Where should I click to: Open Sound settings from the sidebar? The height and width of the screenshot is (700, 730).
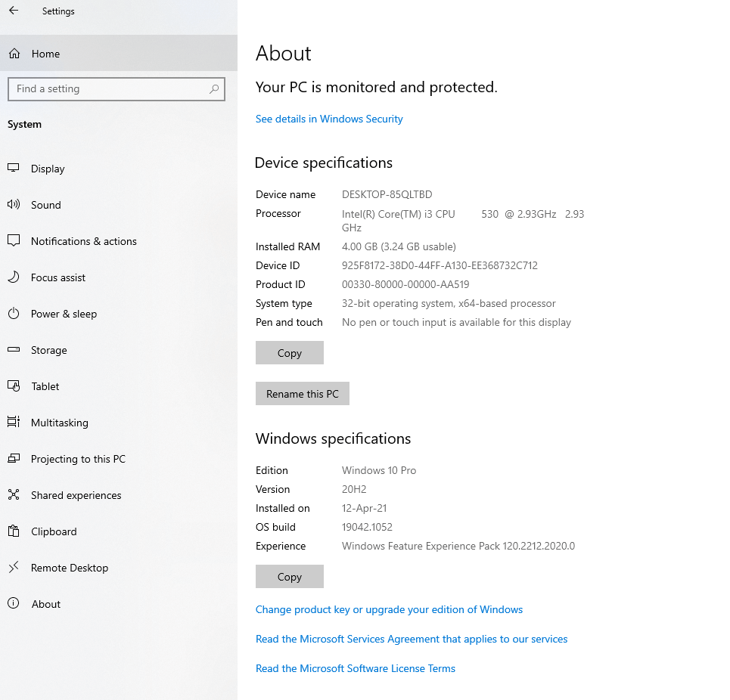click(14, 204)
